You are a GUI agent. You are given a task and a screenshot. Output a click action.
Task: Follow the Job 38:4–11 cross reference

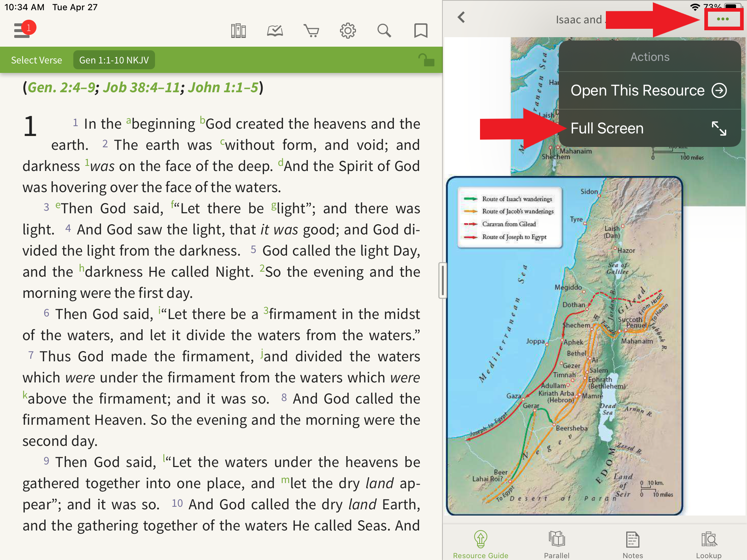point(141,87)
